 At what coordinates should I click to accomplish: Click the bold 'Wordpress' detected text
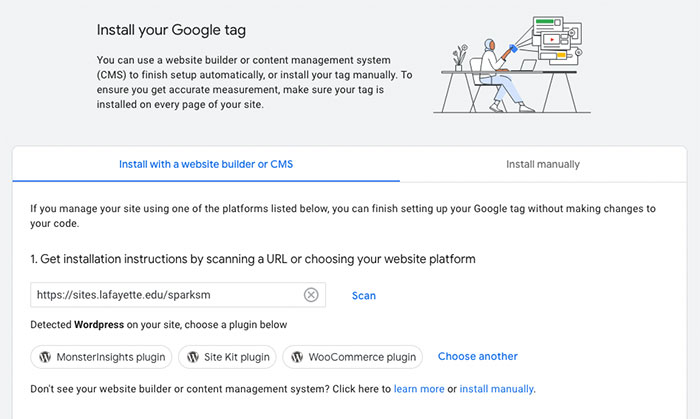[99, 324]
